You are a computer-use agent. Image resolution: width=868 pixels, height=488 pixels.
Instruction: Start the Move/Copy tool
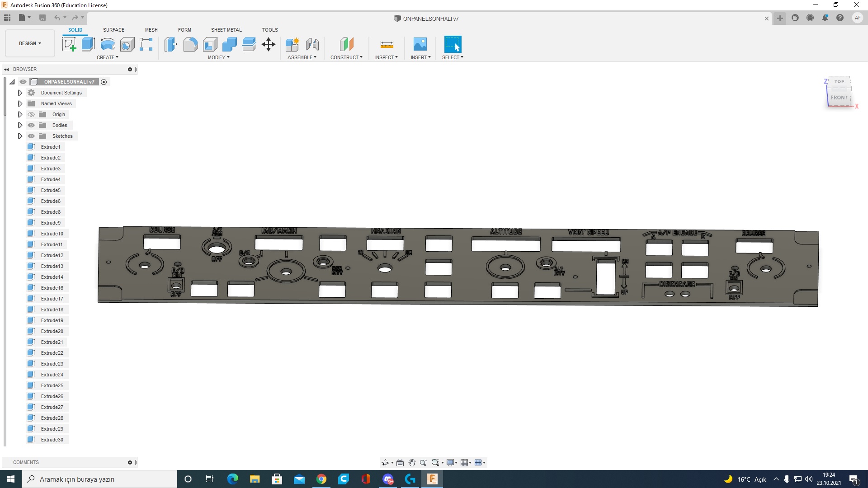pos(268,44)
